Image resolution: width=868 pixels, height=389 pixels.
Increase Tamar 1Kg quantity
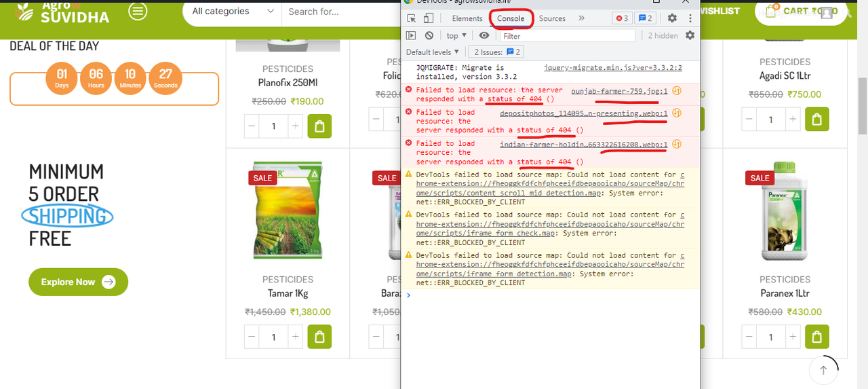295,337
